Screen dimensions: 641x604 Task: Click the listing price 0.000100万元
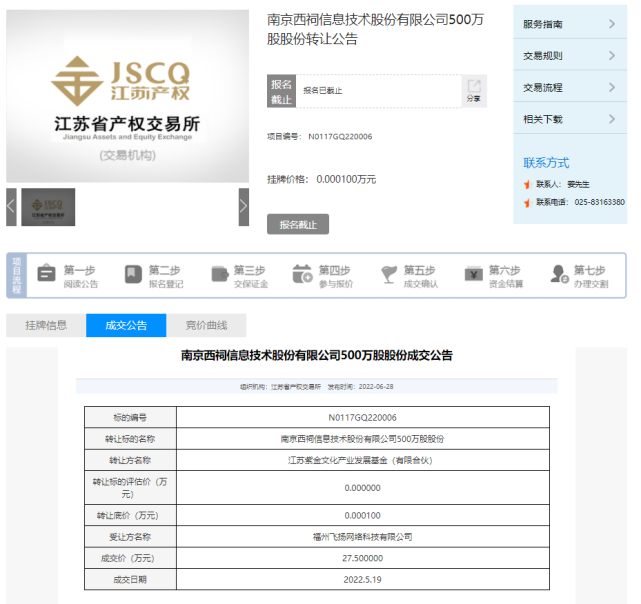pos(346,180)
